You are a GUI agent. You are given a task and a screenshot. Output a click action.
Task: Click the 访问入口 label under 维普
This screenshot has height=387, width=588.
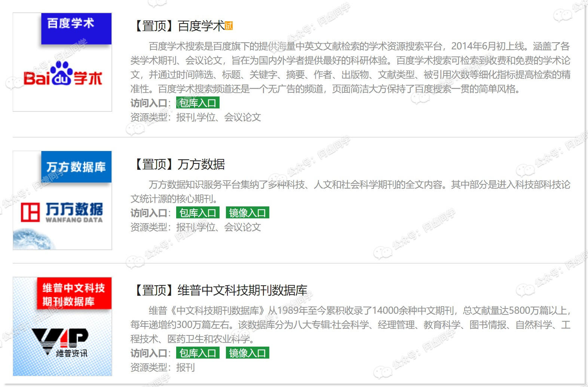pos(150,353)
